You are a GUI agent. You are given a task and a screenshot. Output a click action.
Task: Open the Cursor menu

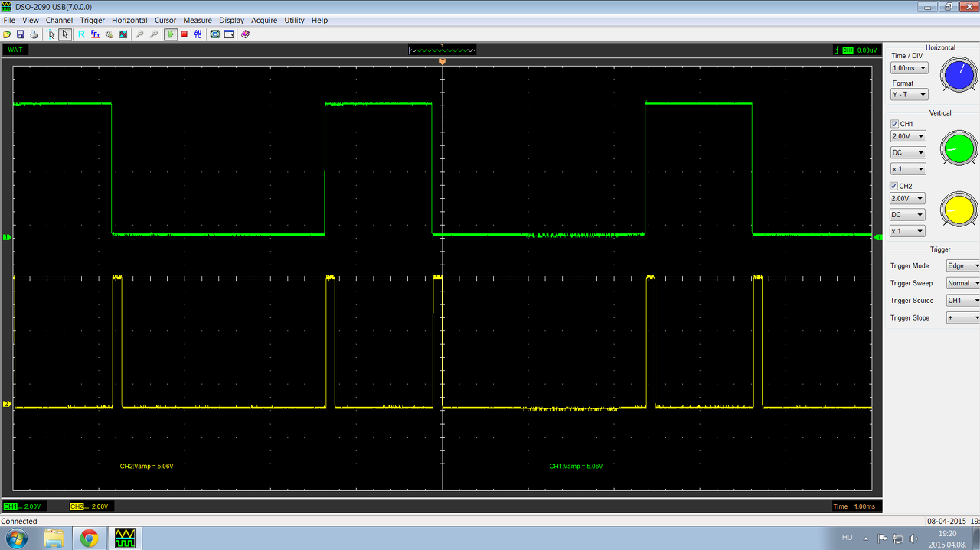point(165,21)
